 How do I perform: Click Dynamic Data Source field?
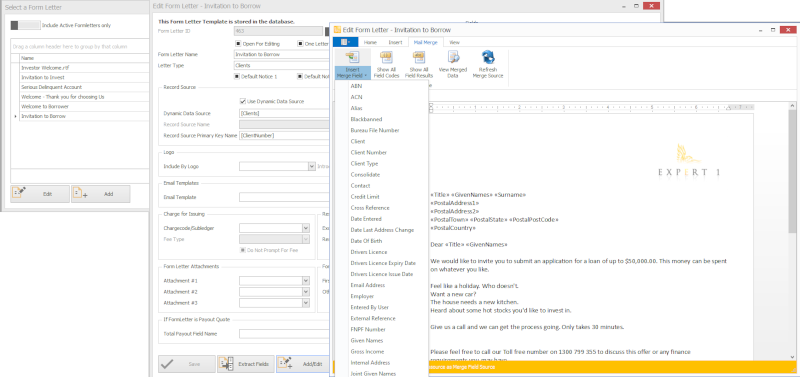(284, 113)
